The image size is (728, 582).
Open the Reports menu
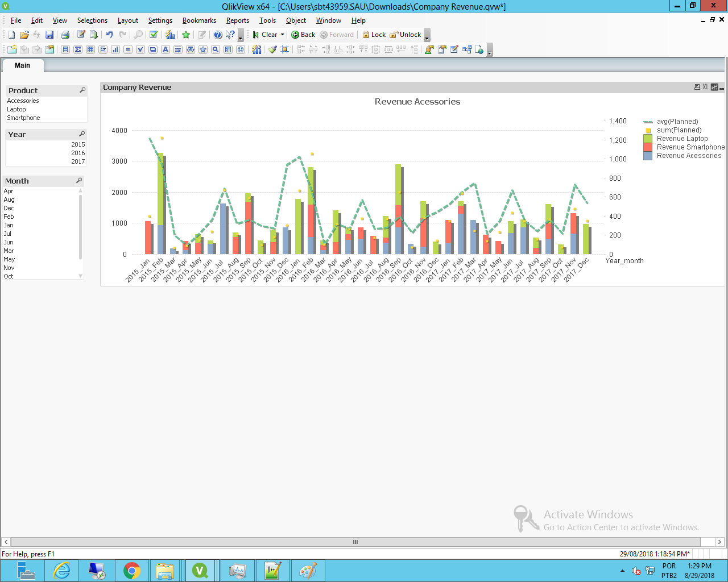(238, 20)
